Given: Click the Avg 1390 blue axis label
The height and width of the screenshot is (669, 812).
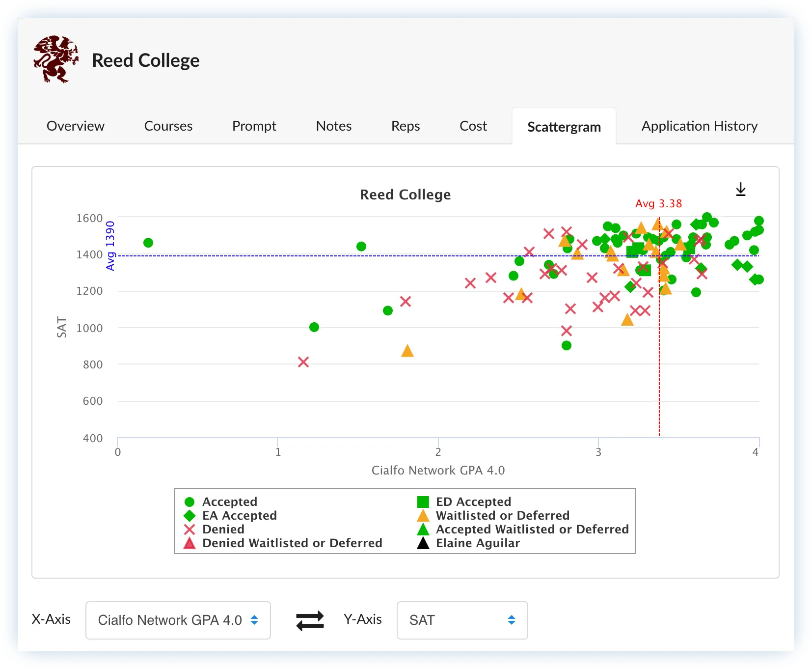Looking at the screenshot, I should [109, 245].
